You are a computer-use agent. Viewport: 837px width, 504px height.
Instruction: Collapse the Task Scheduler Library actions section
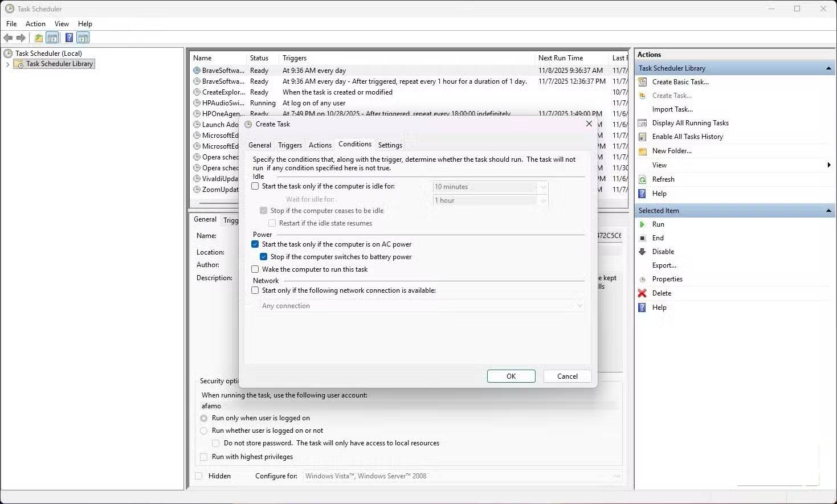point(828,68)
